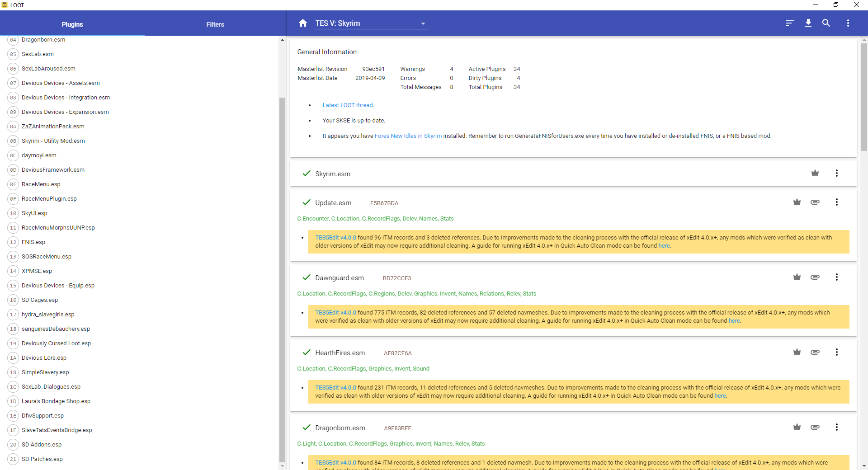The image size is (868, 470).
Task: Select hydra_slavegirls.esp in plugin list
Action: pyautogui.click(x=48, y=315)
